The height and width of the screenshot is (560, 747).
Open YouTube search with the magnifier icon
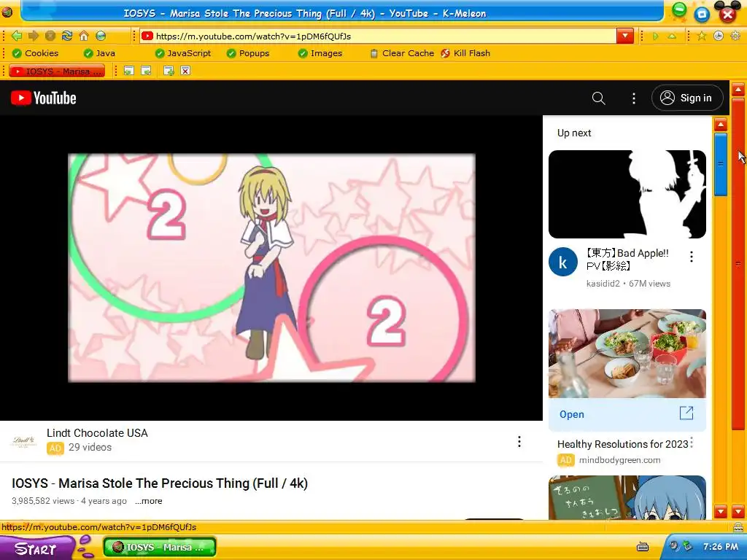[599, 98]
